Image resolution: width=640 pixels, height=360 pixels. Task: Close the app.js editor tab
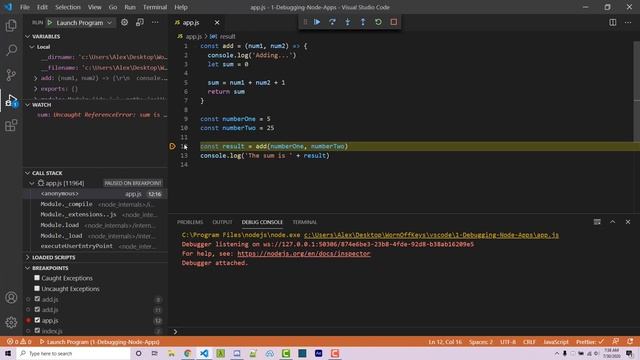(x=217, y=22)
